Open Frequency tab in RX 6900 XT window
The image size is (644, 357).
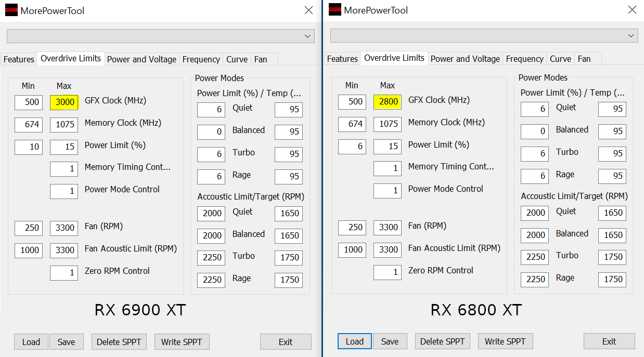pyautogui.click(x=201, y=59)
